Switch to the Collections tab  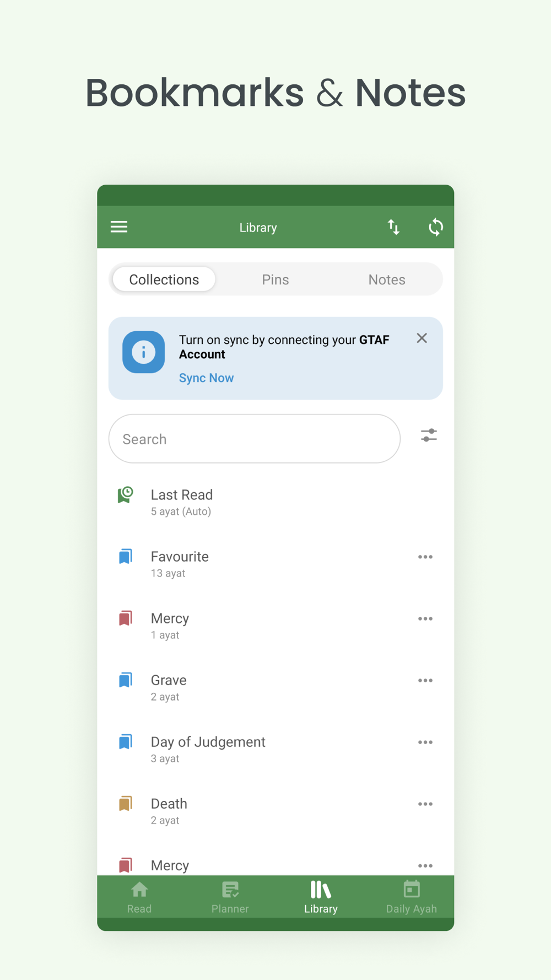click(164, 279)
